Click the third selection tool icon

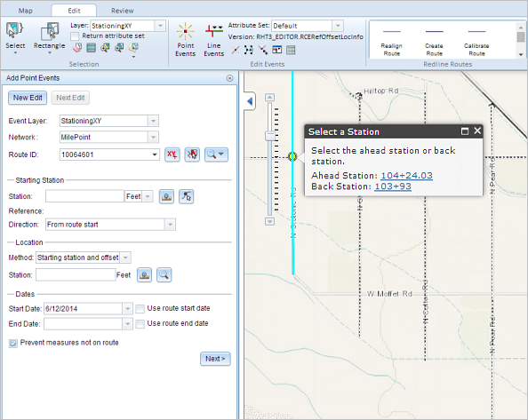click(x=105, y=48)
